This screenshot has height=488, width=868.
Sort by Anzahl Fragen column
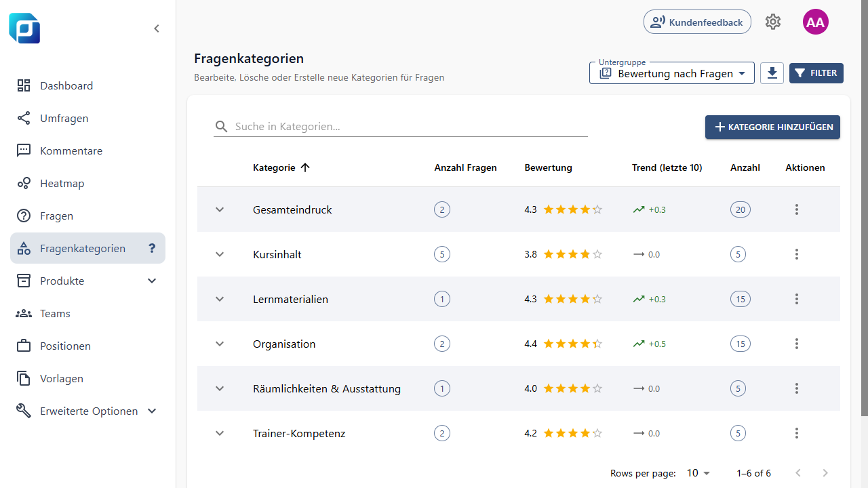click(x=465, y=167)
